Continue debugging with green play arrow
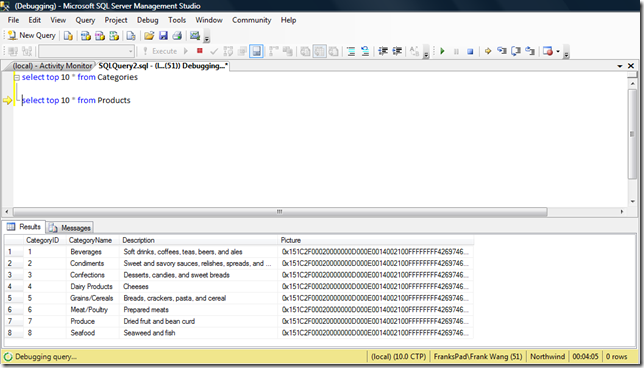 (x=442, y=51)
